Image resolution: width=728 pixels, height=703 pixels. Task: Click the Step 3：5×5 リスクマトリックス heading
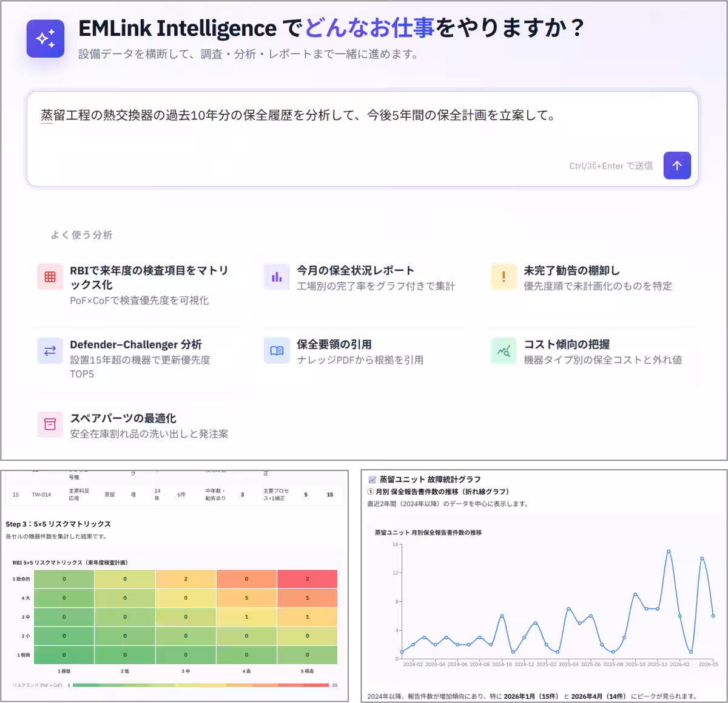click(x=58, y=524)
